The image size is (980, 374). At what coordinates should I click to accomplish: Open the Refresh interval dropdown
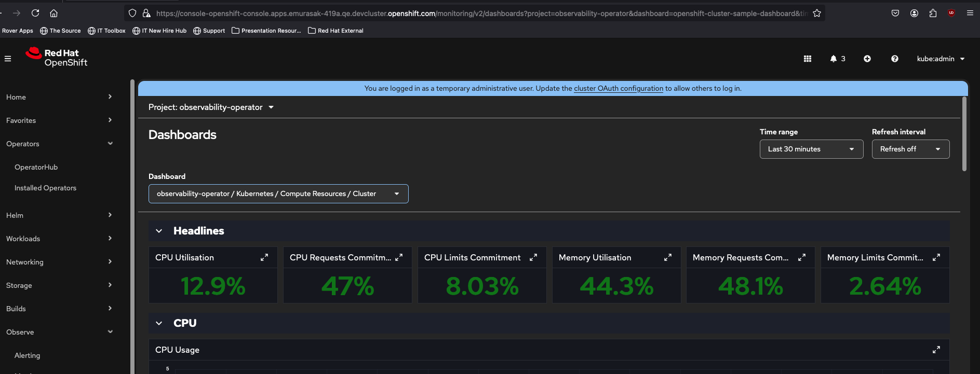910,149
